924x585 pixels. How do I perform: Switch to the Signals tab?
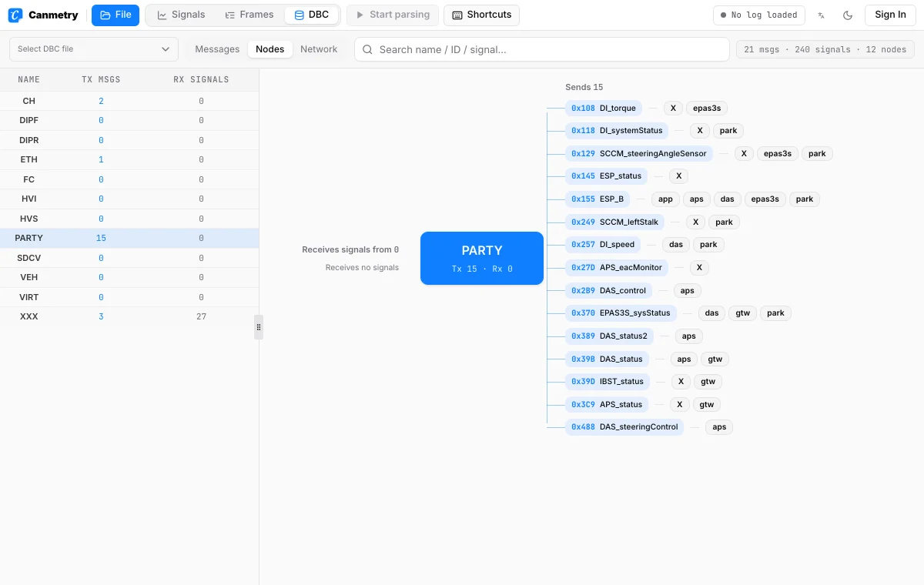coord(181,15)
